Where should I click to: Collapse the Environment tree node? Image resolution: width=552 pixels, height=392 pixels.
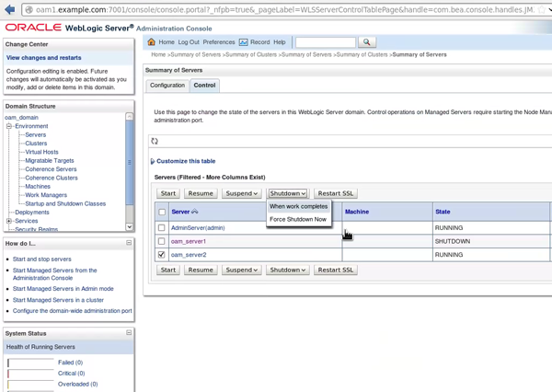click(9, 126)
